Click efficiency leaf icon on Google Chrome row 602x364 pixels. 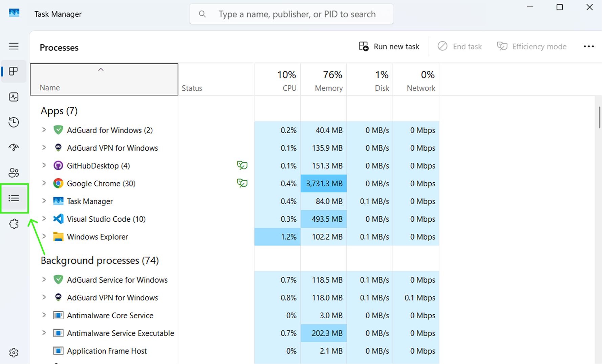click(x=242, y=183)
